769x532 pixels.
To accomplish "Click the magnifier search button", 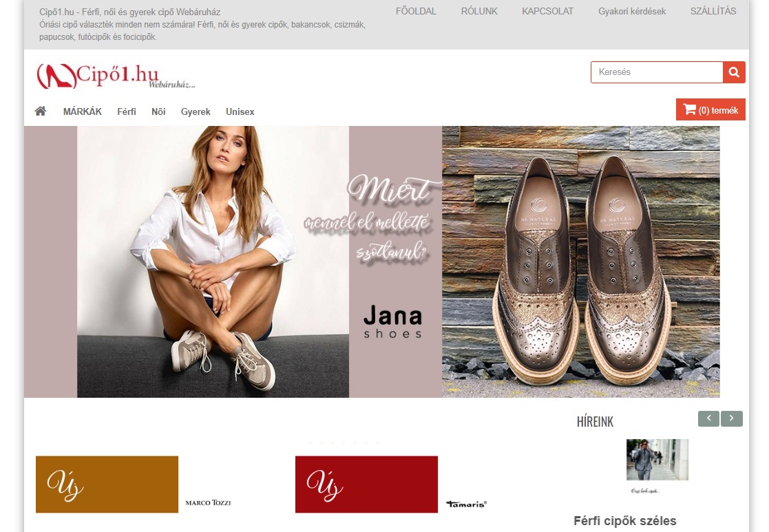I will (x=734, y=72).
